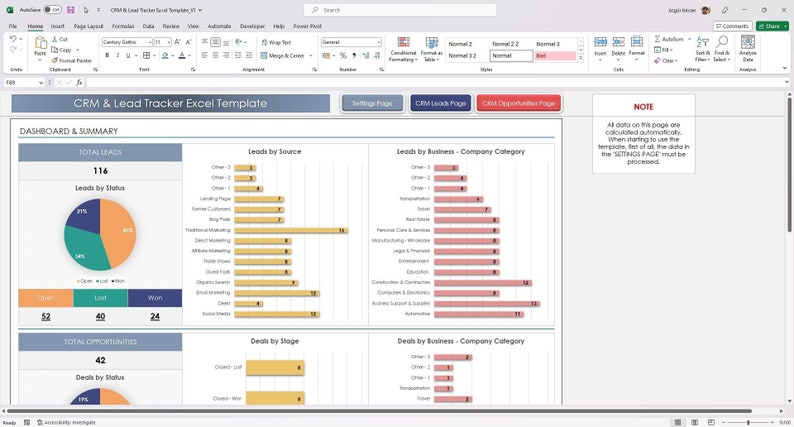Open the CRM Leads Page button
This screenshot has height=427, width=794.
point(441,103)
